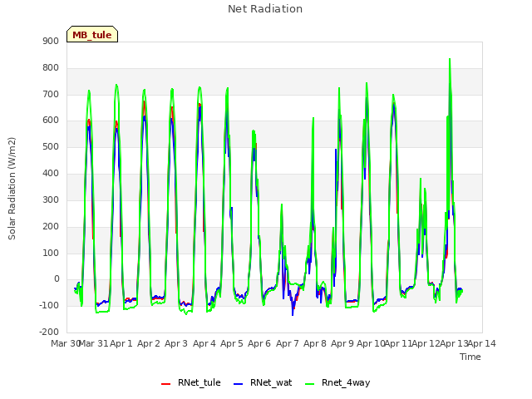Click the Net Radiation chart title
The height and width of the screenshot is (399, 532).
click(x=265, y=9)
